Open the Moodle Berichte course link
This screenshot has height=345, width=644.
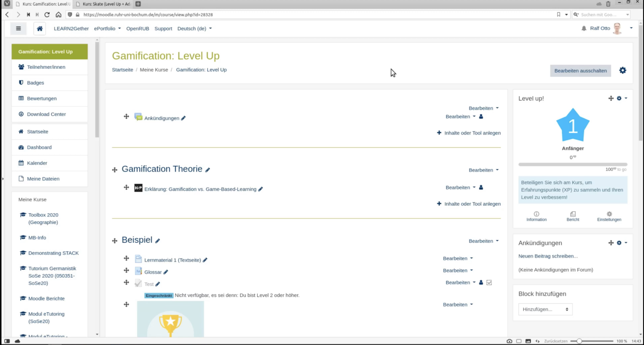click(x=47, y=298)
